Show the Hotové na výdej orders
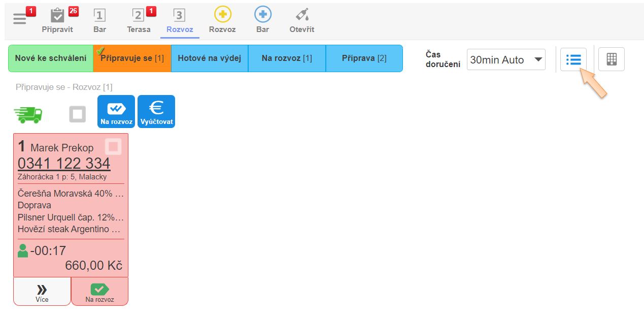Viewport: 644px width, 315px height. [209, 58]
